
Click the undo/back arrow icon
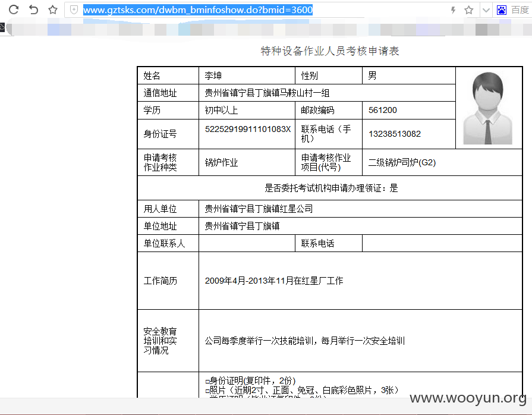[x=33, y=10]
